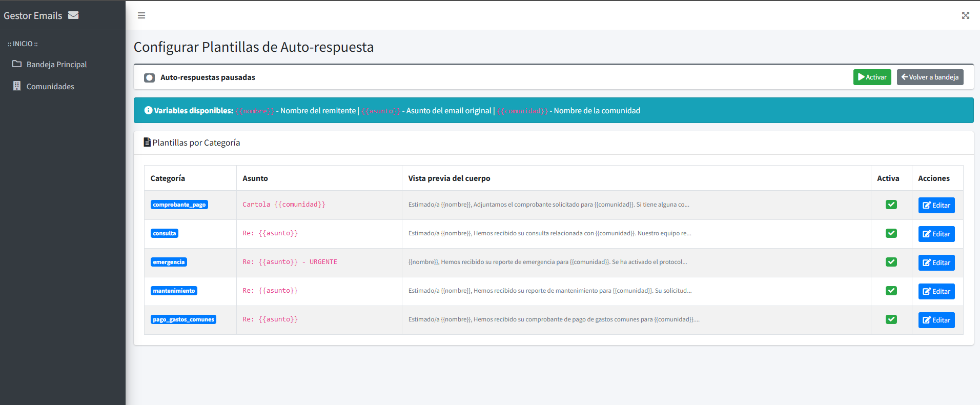The width and height of the screenshot is (980, 405).
Task: Edit the comprobante_pago template
Action: tap(936, 205)
